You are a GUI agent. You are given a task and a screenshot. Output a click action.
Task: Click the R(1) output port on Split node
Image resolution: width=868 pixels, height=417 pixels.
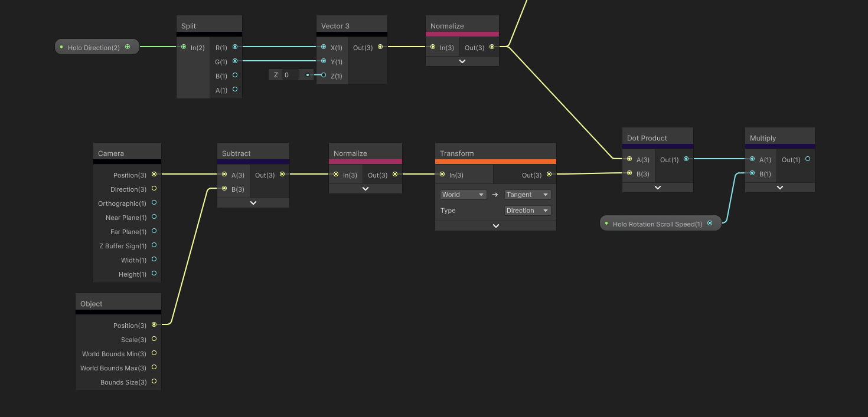pyautogui.click(x=234, y=47)
